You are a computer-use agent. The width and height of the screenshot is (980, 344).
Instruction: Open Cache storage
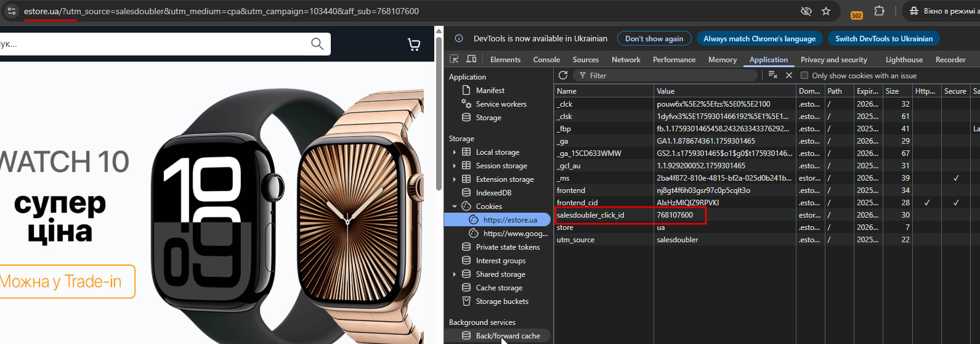click(499, 288)
